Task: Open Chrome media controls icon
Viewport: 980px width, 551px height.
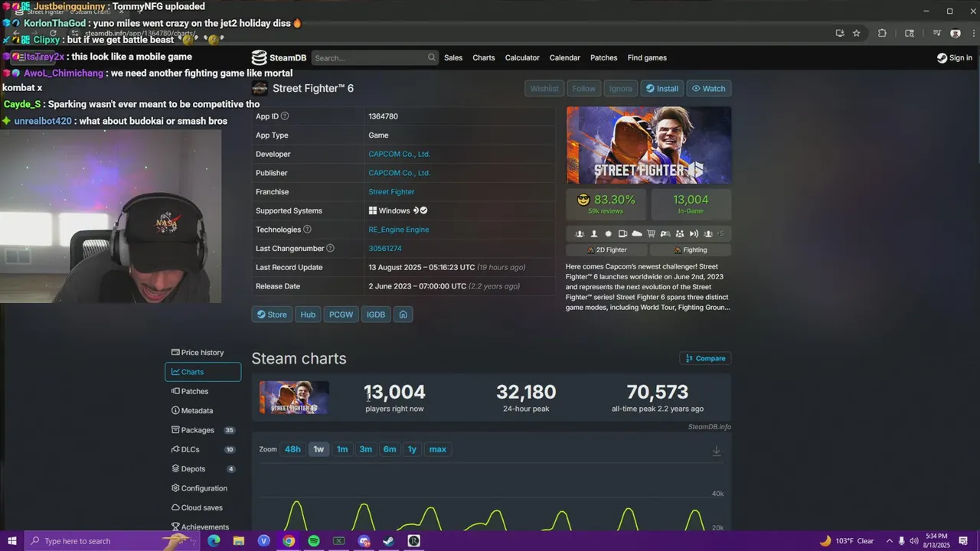Action: 937,33
